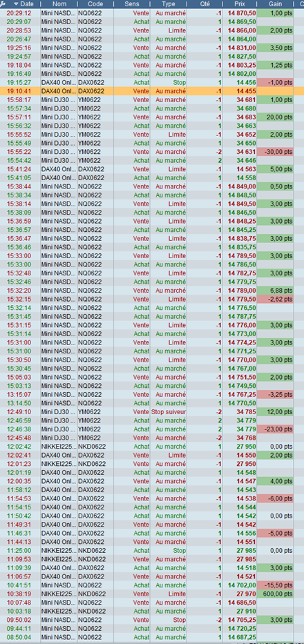Viewport: 304px width, 644px height.
Task: Select the 11:25:00 timestamp cell
Action: click(x=19, y=550)
